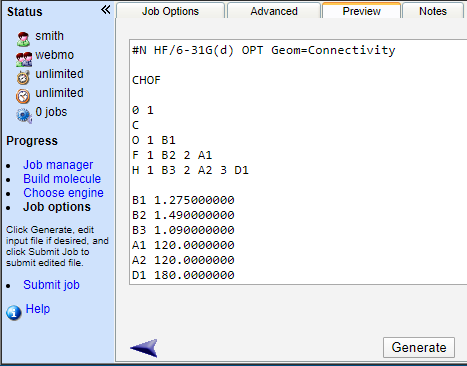Image resolution: width=467 pixels, height=366 pixels.
Task: Go to the Build molecule link
Action: coord(62,179)
